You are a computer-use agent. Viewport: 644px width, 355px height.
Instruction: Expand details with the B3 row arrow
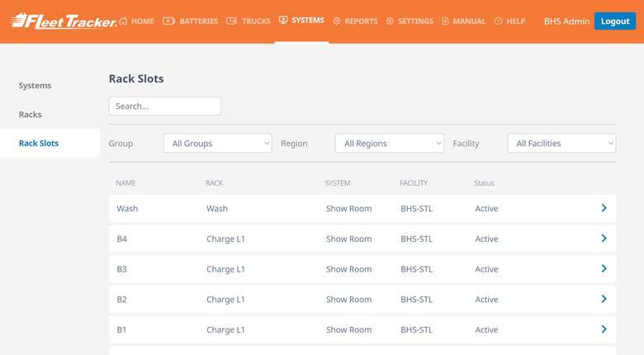(604, 269)
